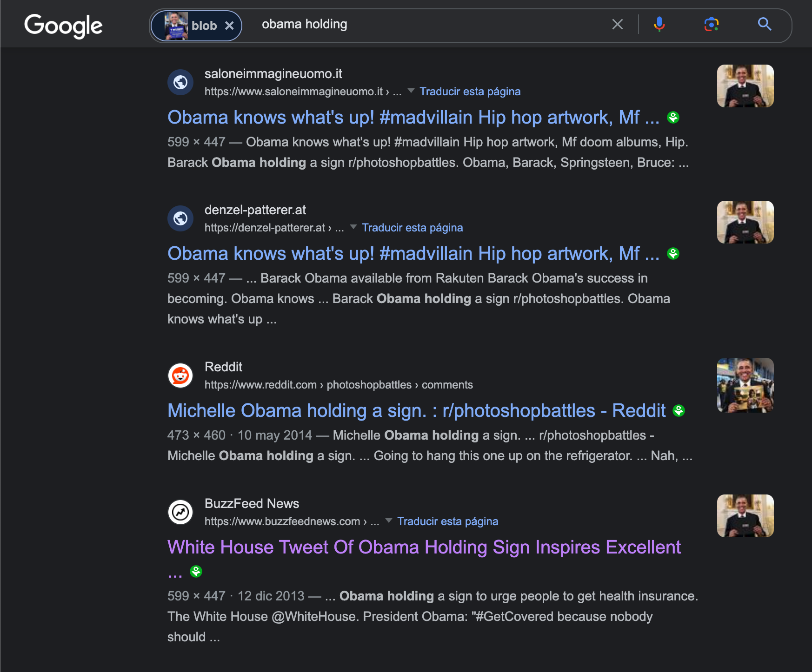Open thumbnail image of denzel-patterer result

click(745, 222)
